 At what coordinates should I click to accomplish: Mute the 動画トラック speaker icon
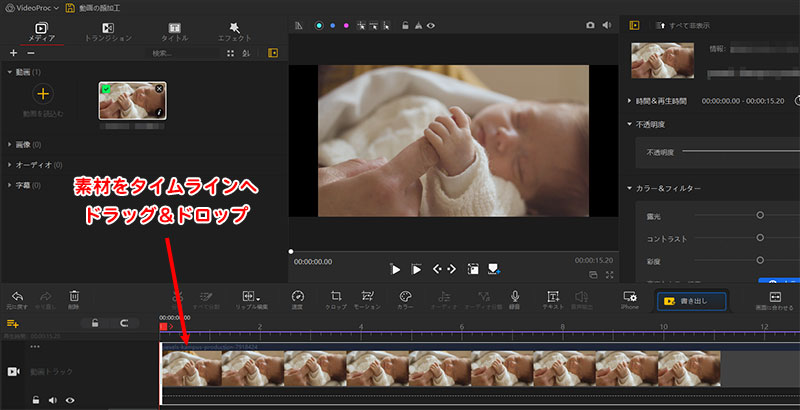53,400
